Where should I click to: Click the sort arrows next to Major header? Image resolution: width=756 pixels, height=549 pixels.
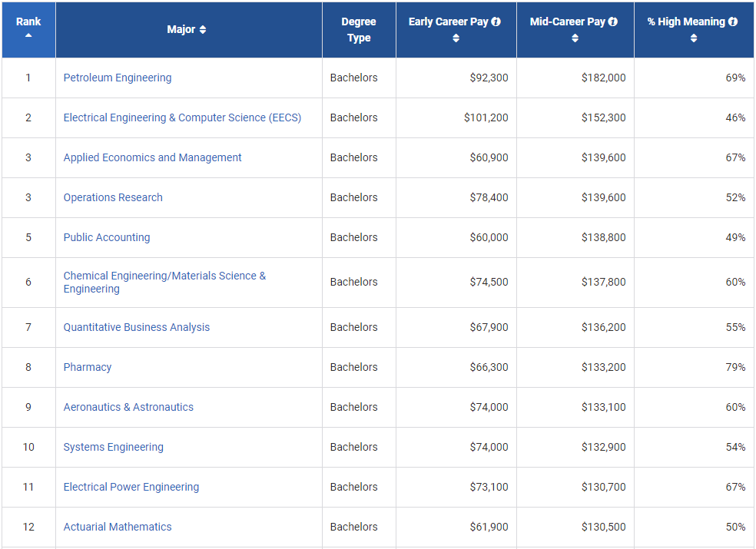[203, 30]
